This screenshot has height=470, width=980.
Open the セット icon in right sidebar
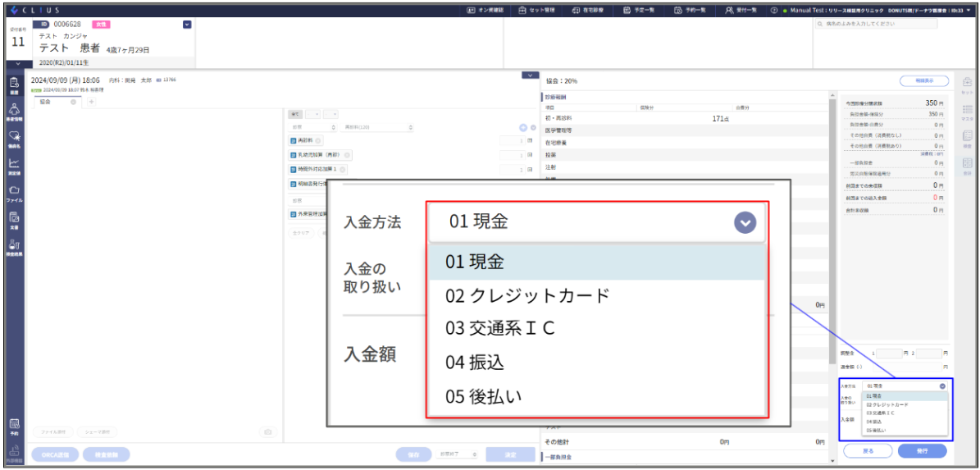967,85
